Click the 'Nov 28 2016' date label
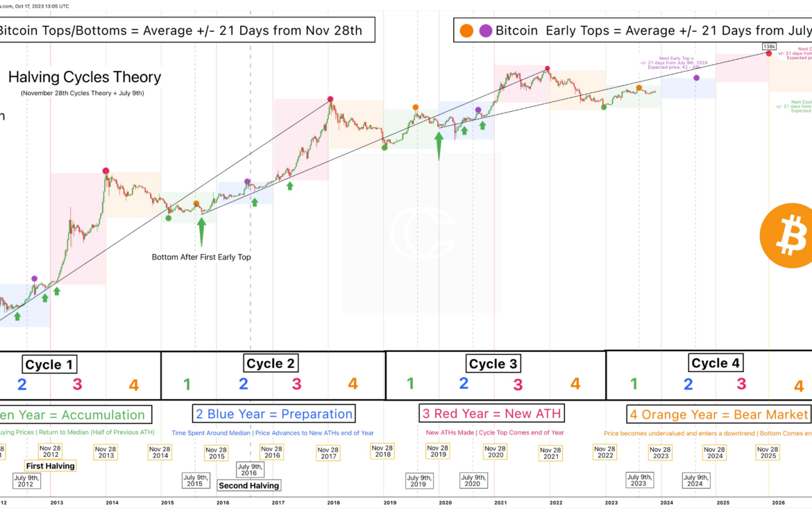812x522 pixels. click(x=271, y=452)
